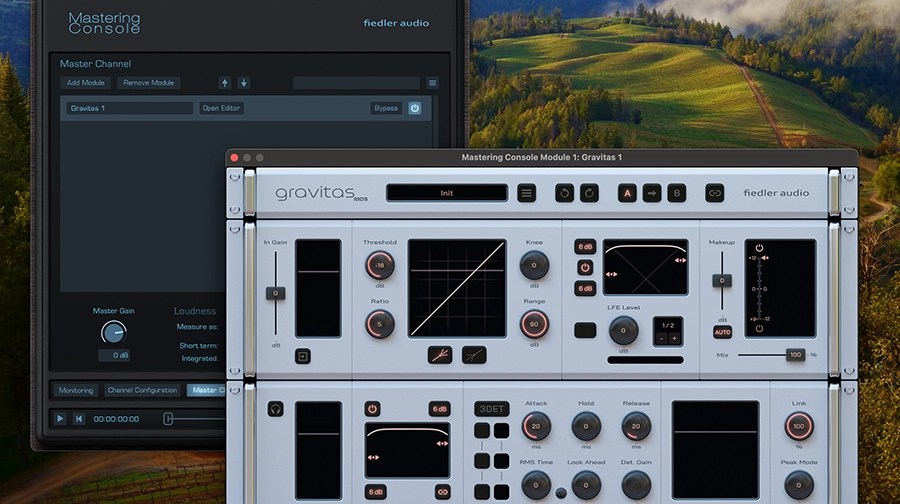Toggle upper 6 dB slope above the crossover power button

(585, 247)
